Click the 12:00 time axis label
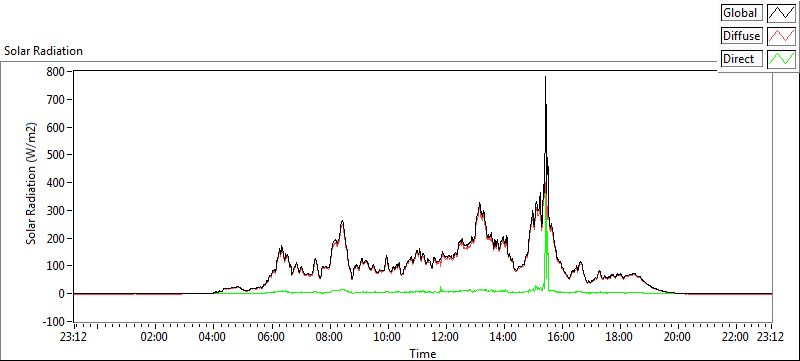The width and height of the screenshot is (800, 361). point(445,337)
